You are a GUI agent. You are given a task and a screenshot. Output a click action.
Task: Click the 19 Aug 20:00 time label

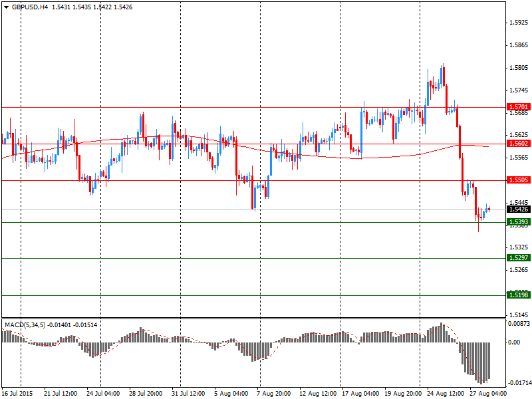coord(403,394)
